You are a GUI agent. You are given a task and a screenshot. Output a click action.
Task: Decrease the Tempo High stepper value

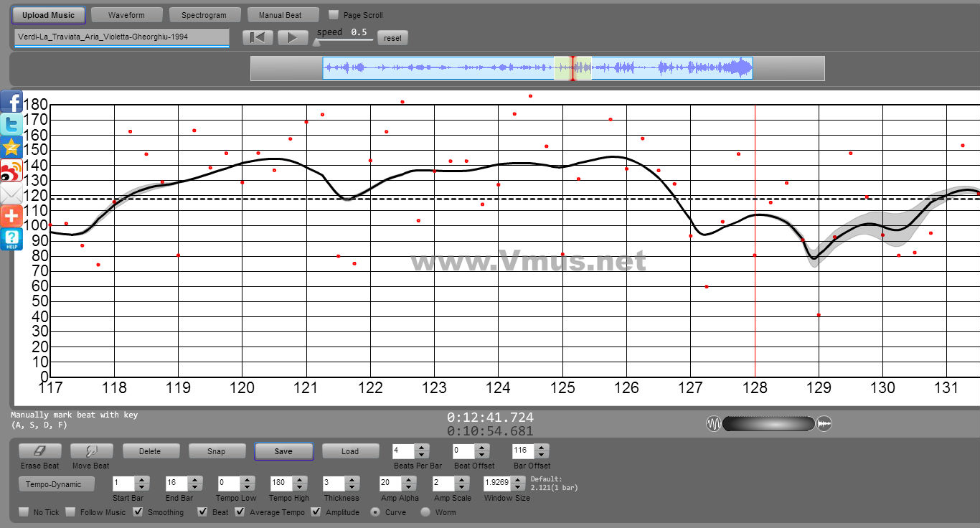tap(300, 488)
